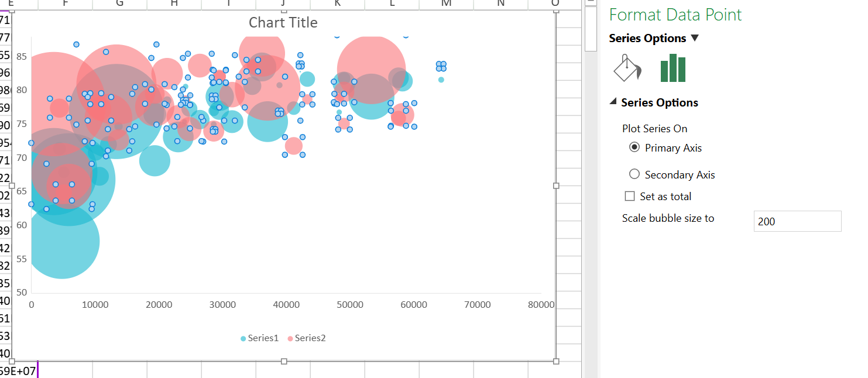The width and height of the screenshot is (868, 378).
Task: Click the chart's right-middle resize handle
Action: 556,185
